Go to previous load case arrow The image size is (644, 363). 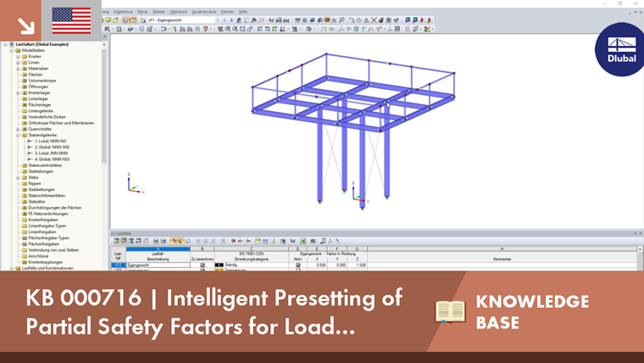225,20
